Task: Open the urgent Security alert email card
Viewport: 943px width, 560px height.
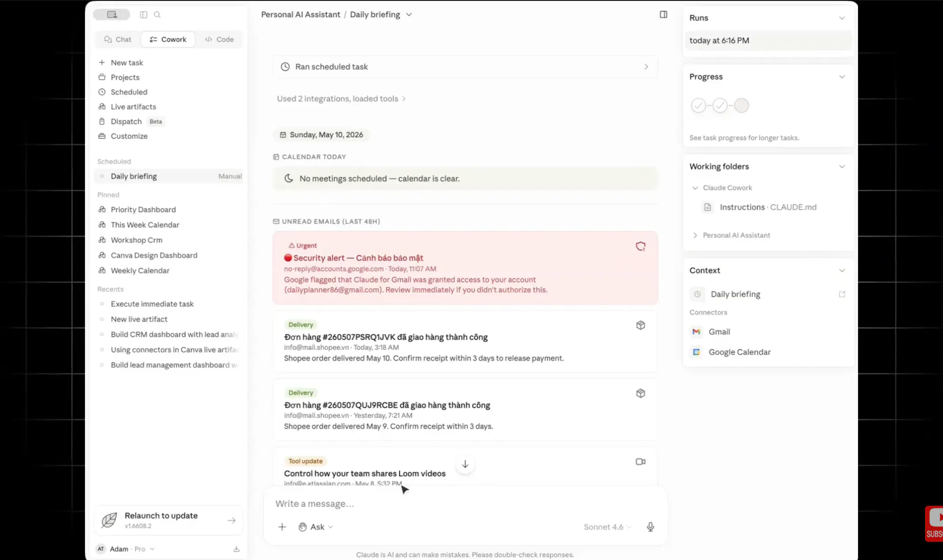Action: click(465, 268)
